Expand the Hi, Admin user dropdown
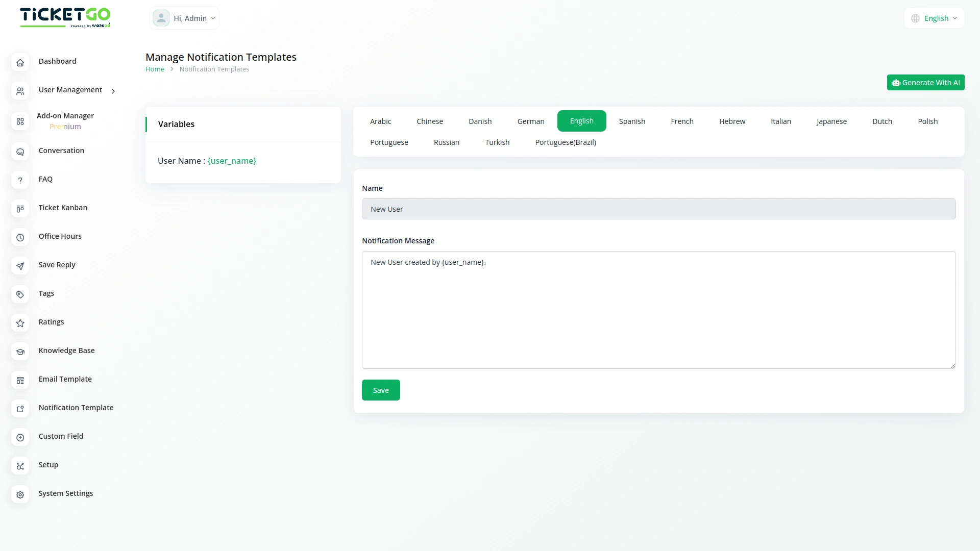This screenshot has width=980, height=551. (x=185, y=18)
